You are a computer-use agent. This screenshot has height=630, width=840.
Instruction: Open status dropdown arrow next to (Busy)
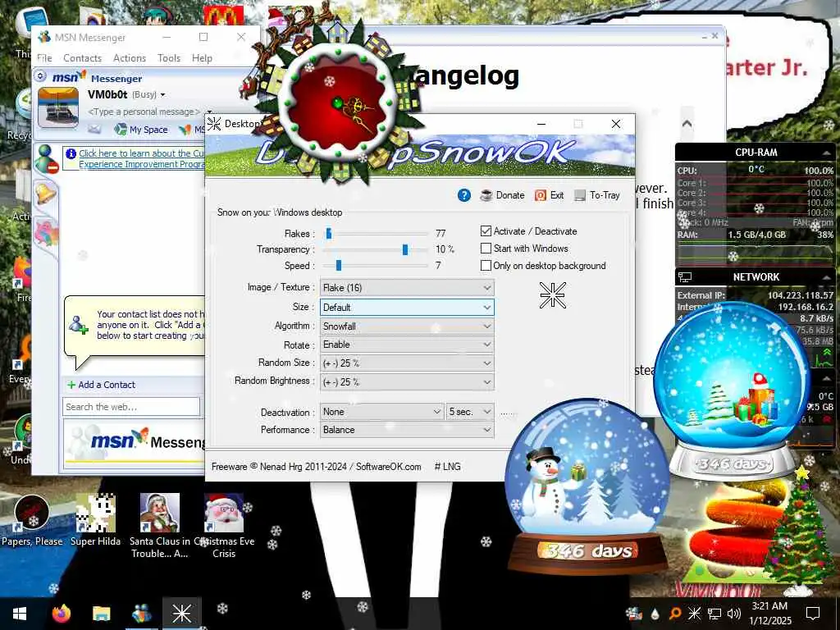(x=163, y=95)
